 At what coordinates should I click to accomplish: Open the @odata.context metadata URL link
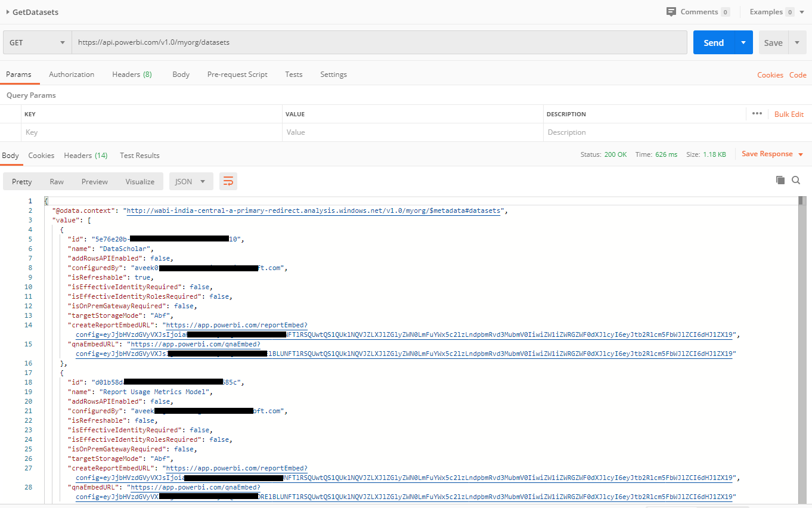click(x=315, y=210)
